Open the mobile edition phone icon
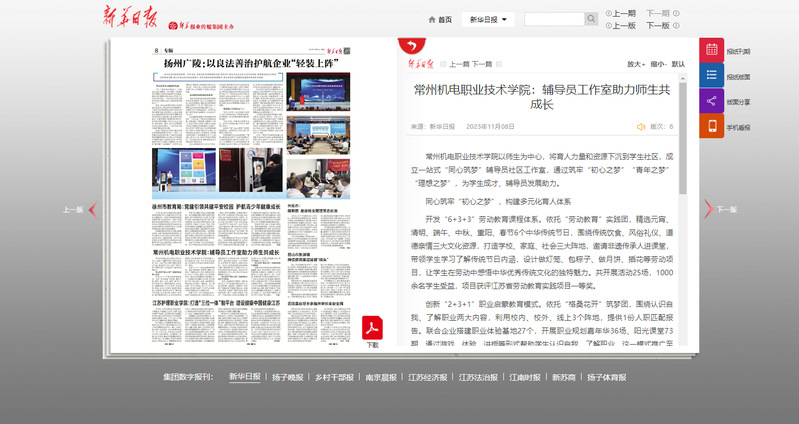 pos(712,127)
